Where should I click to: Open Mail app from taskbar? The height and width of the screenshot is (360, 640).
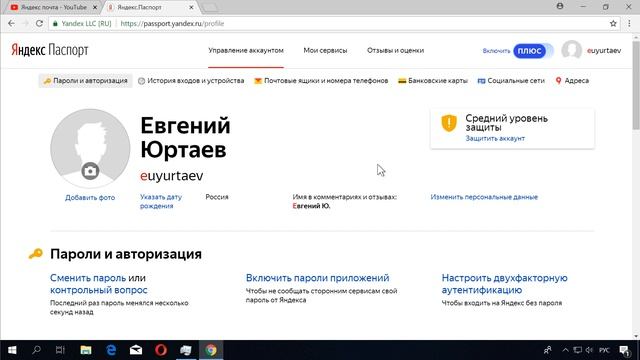point(136,350)
